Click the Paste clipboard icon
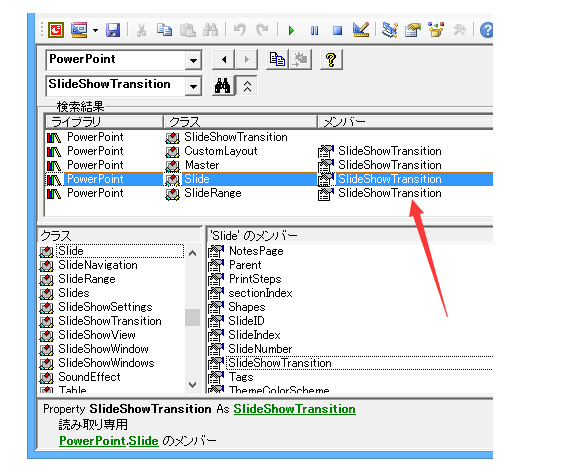 point(187,30)
